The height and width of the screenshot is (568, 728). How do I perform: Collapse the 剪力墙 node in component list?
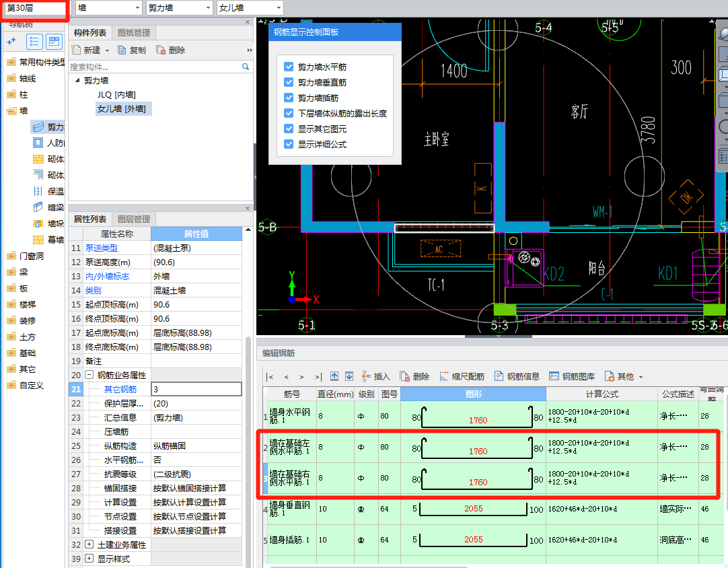(77, 80)
